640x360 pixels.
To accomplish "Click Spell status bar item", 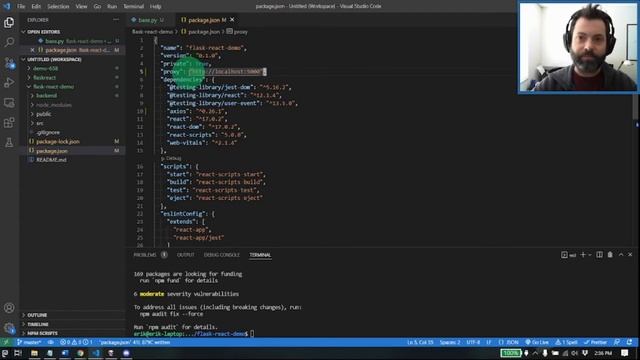I will pyautogui.click(x=566, y=342).
